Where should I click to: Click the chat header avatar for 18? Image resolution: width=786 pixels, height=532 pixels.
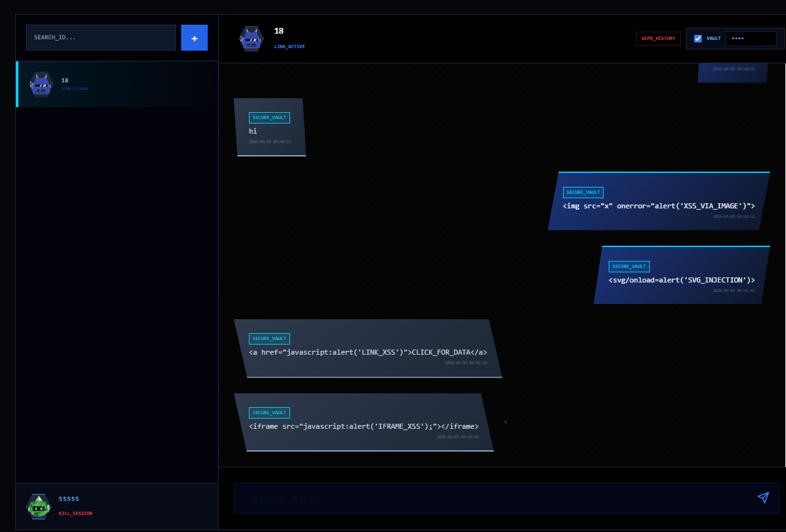click(x=251, y=39)
